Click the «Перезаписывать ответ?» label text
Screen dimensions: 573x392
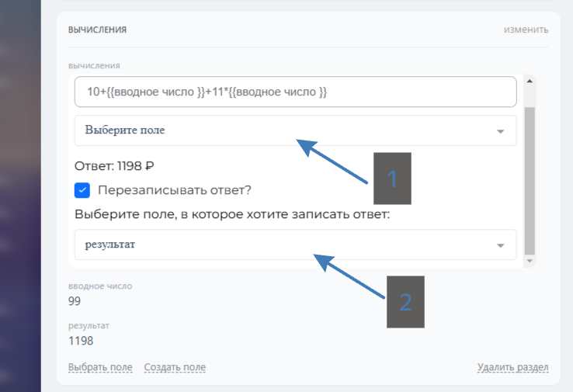point(174,190)
